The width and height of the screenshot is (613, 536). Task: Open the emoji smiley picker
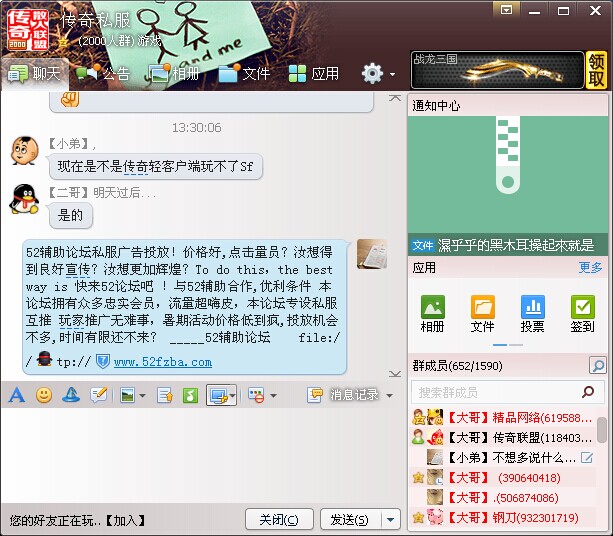44,395
